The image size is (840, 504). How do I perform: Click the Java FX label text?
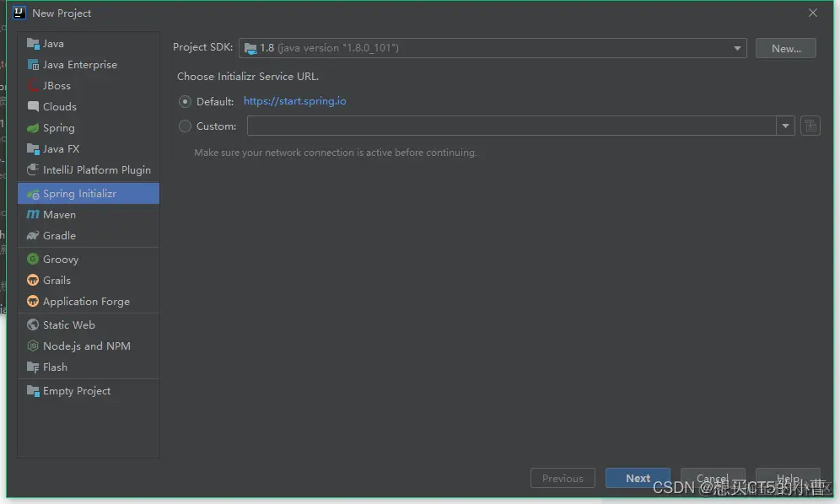coord(61,149)
